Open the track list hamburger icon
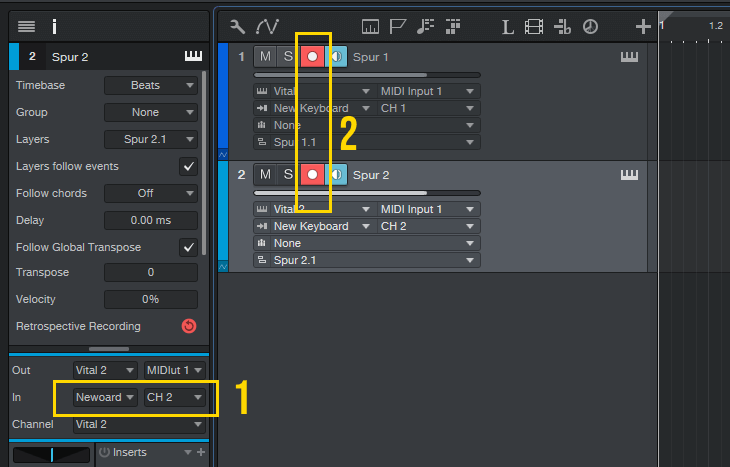Screen dimensions: 730x467 click(26, 27)
